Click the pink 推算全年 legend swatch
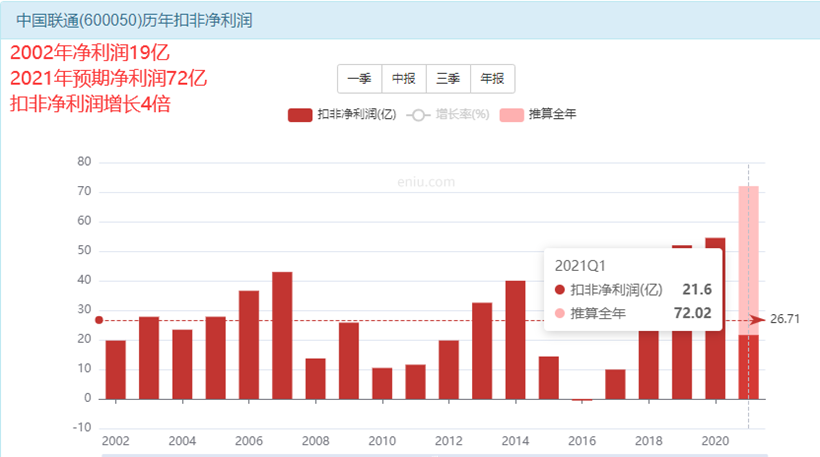820x457 pixels. tap(511, 115)
